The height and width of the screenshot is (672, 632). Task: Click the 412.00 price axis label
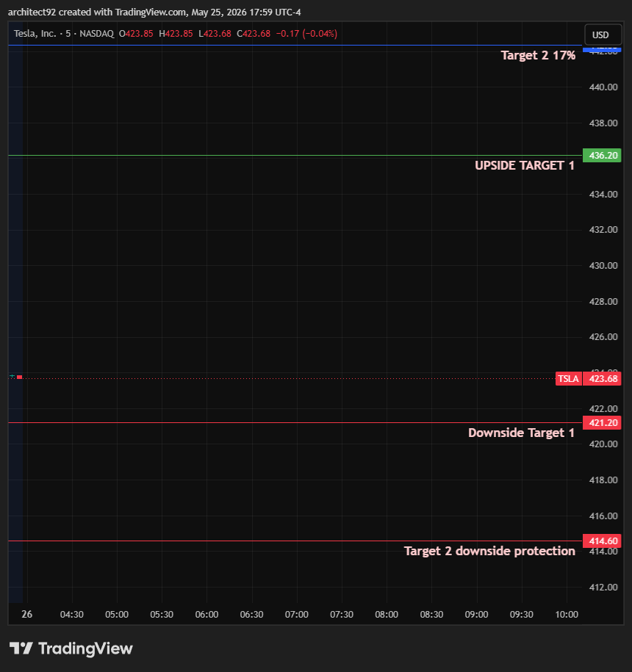click(x=603, y=587)
